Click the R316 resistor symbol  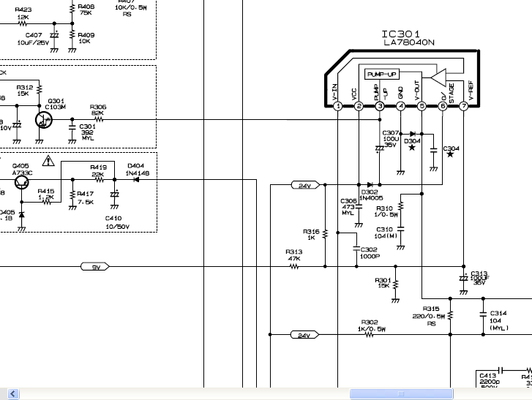coord(325,233)
